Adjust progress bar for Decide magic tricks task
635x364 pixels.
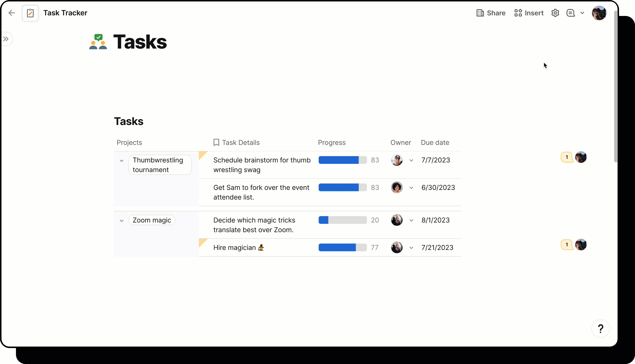(x=342, y=220)
